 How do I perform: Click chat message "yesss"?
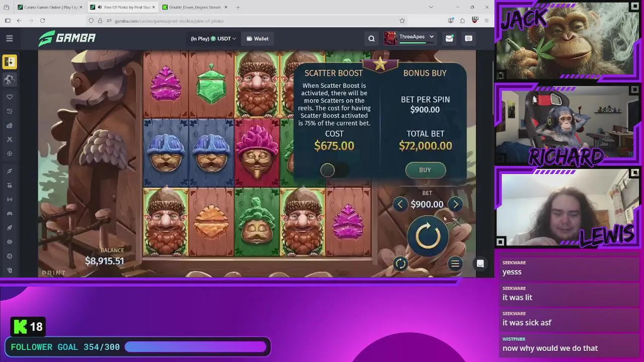[512, 272]
